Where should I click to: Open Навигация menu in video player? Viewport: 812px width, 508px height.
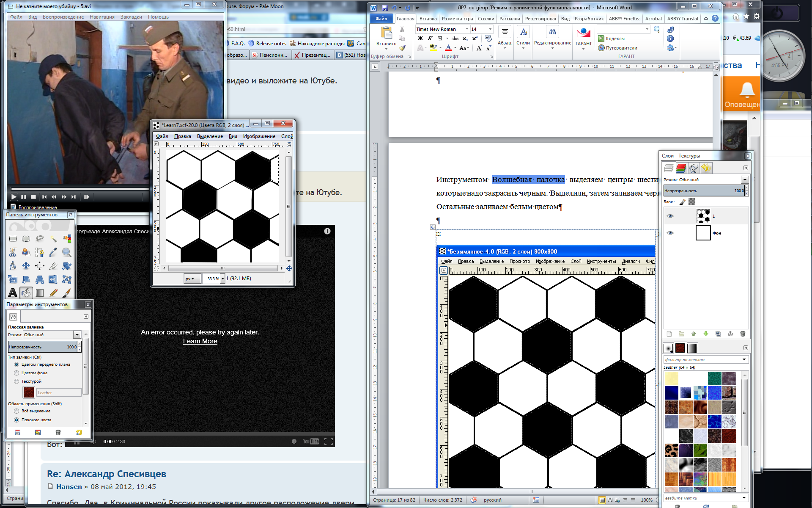pyautogui.click(x=102, y=17)
